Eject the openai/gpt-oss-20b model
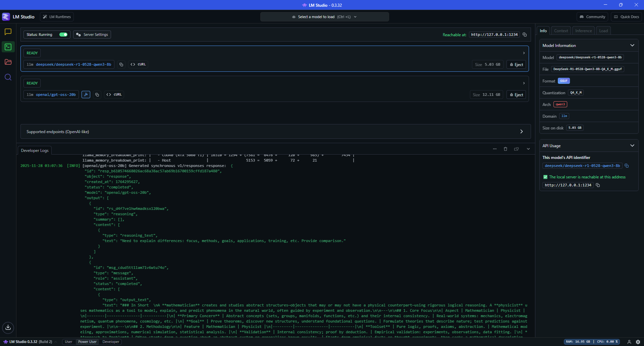The image size is (644, 346). (x=516, y=95)
